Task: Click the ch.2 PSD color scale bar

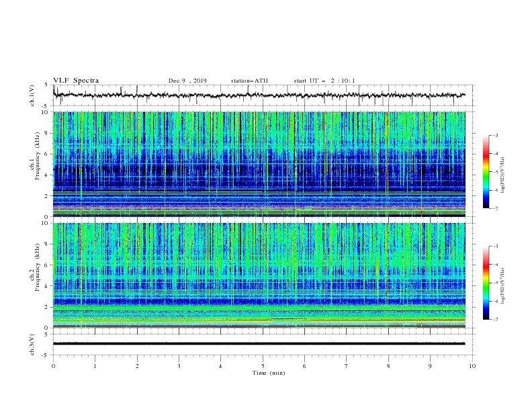Action: coord(486,283)
